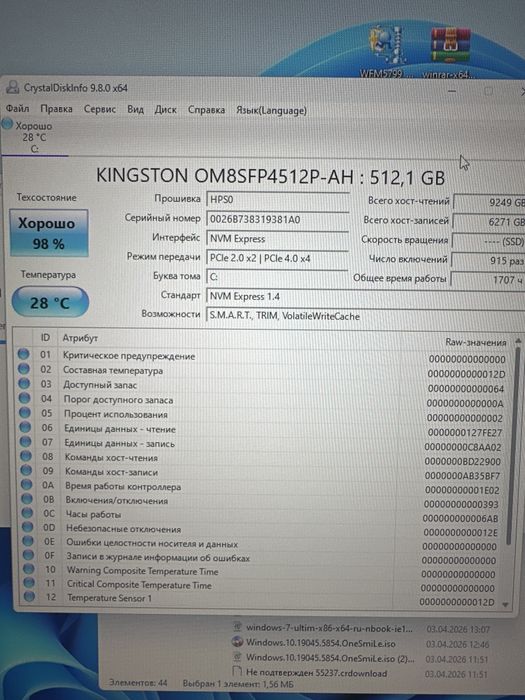Click the ID column header
The width and height of the screenshot is (525, 700).
pyautogui.click(x=45, y=338)
